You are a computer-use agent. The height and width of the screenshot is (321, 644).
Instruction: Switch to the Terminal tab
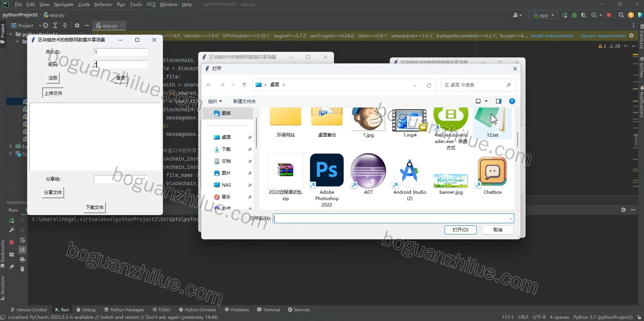click(x=268, y=310)
